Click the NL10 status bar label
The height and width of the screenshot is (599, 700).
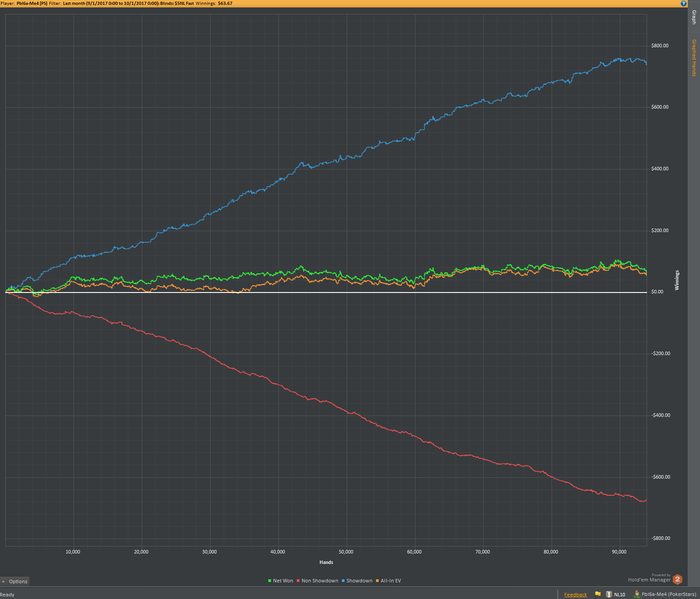tap(619, 595)
